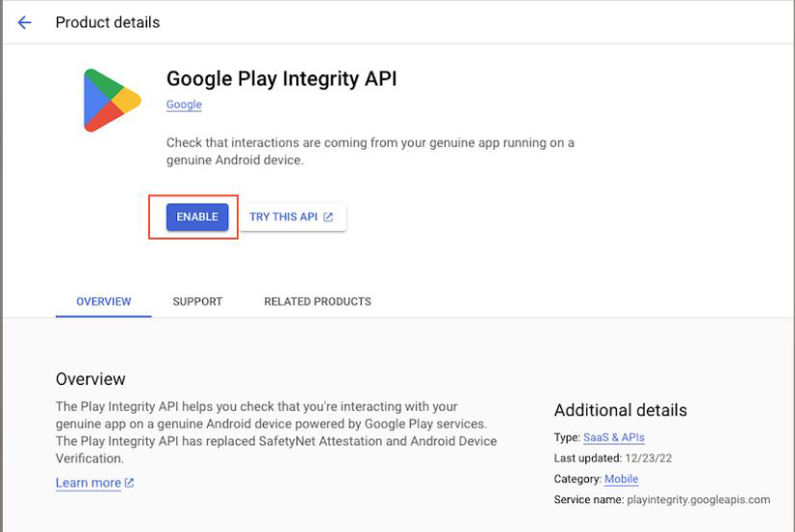Switch to the Overview tab
This screenshot has height=532, width=795.
point(103,301)
